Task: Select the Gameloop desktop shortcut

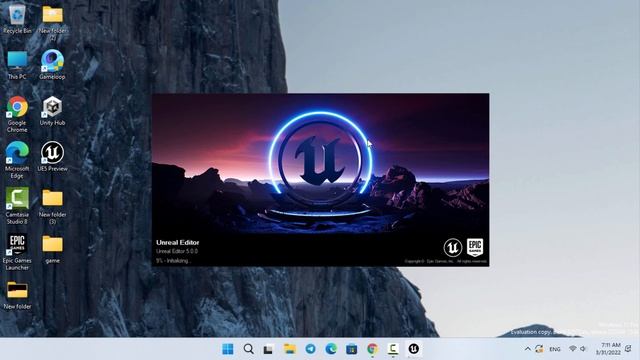Action: pos(52,65)
